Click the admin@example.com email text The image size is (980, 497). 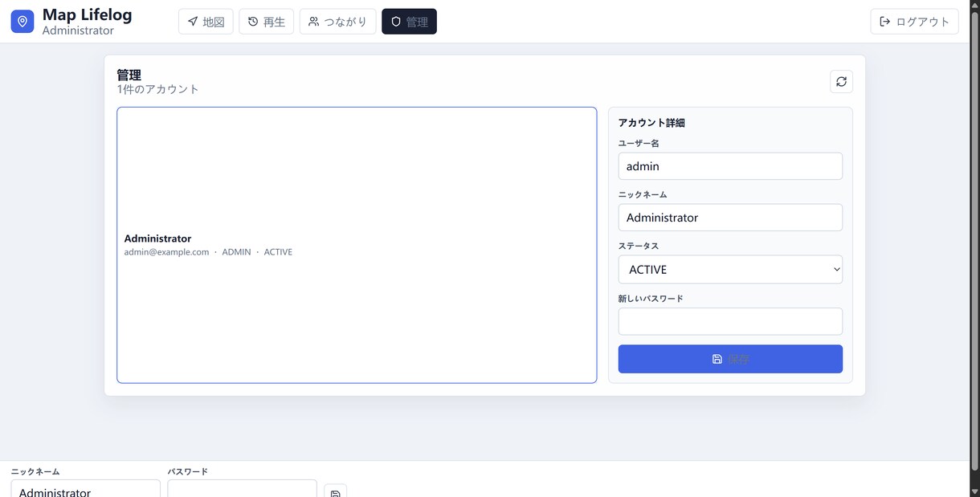pos(166,252)
